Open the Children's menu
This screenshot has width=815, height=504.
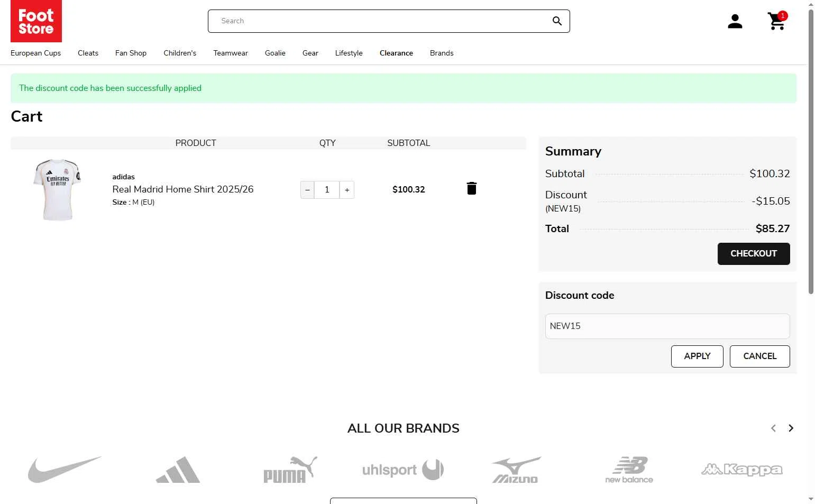[x=180, y=53]
